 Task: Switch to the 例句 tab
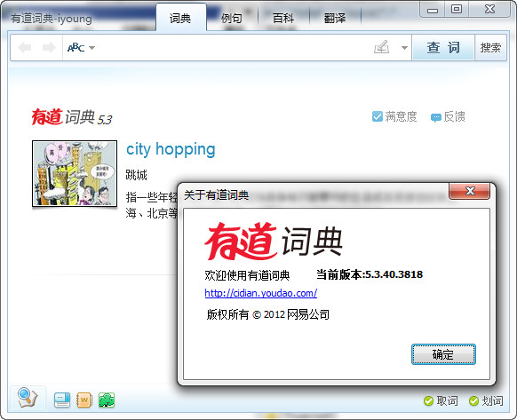[232, 18]
